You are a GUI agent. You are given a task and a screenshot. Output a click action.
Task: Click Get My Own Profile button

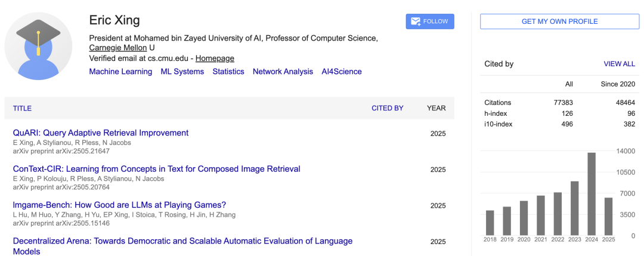[x=559, y=21]
